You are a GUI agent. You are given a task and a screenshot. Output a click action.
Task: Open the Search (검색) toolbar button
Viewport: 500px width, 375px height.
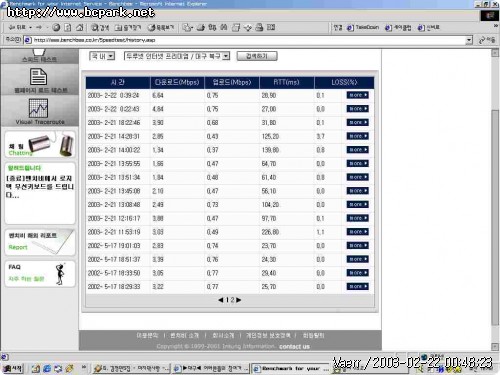100,27
